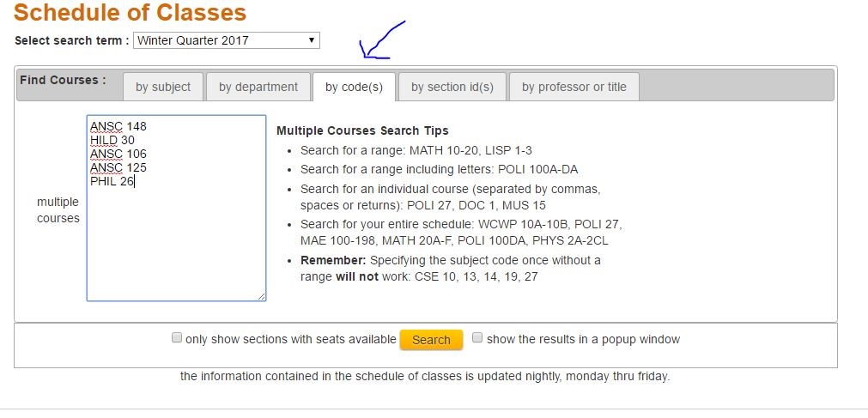The height and width of the screenshot is (418, 868).
Task: Check show the results in popup window
Action: (477, 337)
